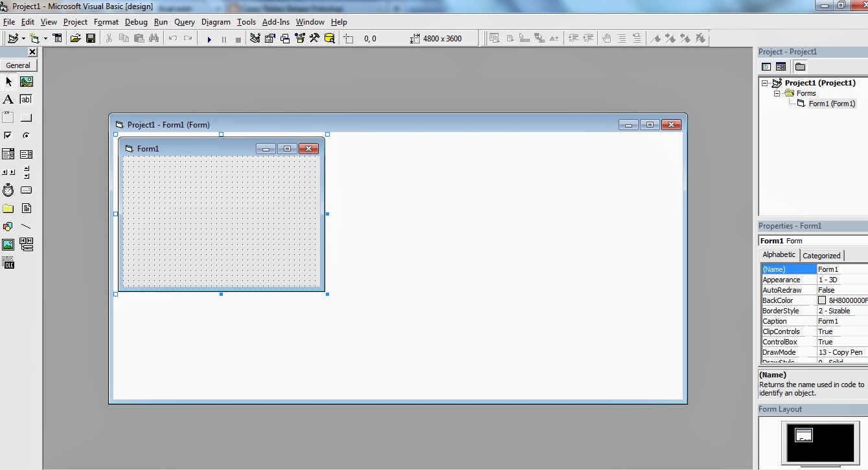Pick the OLE control tool
The width and height of the screenshot is (868, 470).
click(x=8, y=263)
